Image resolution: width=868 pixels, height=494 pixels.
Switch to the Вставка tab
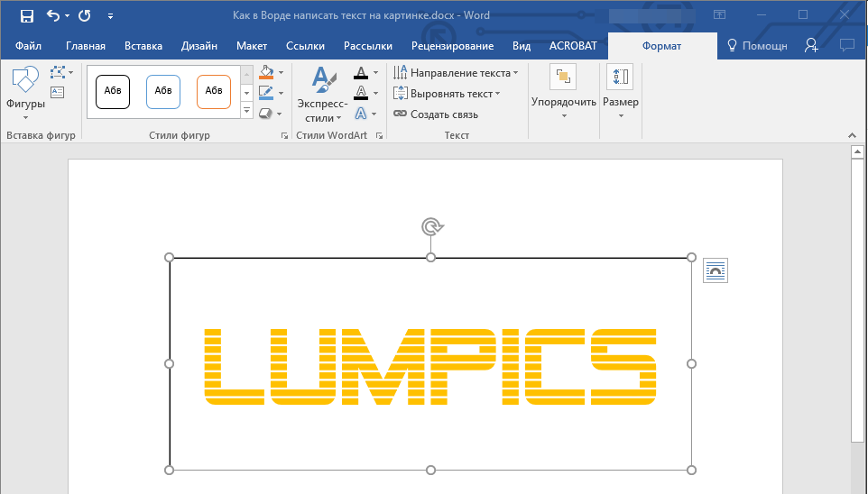click(143, 46)
